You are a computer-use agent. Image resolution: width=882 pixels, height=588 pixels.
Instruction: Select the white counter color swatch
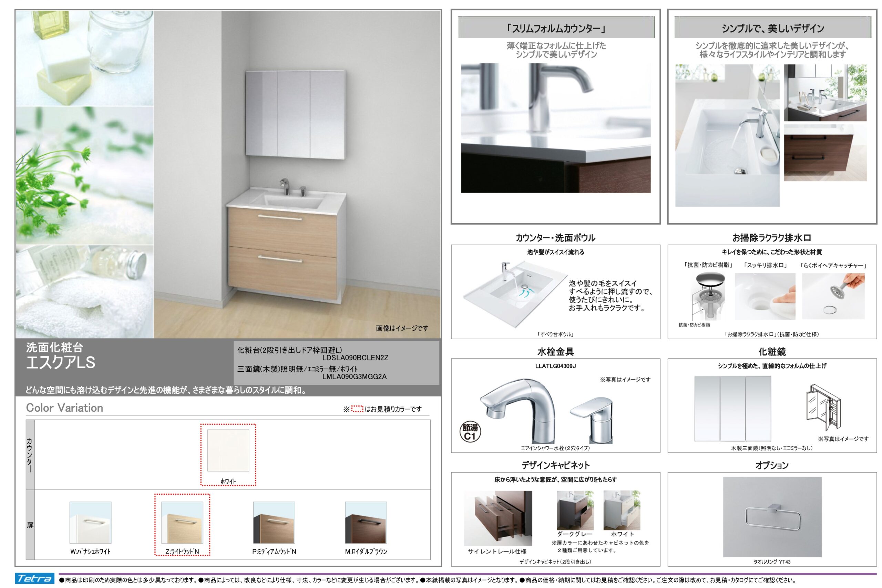[228, 450]
